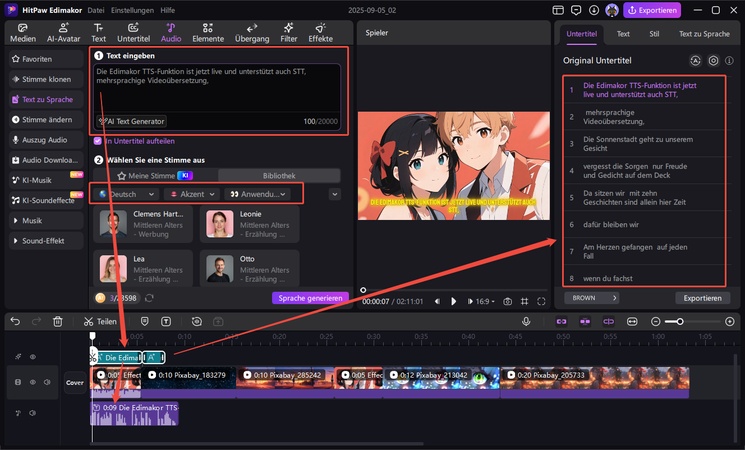Screen dimensions: 745x450
Task: Click the microphone record icon
Action: click(x=526, y=322)
